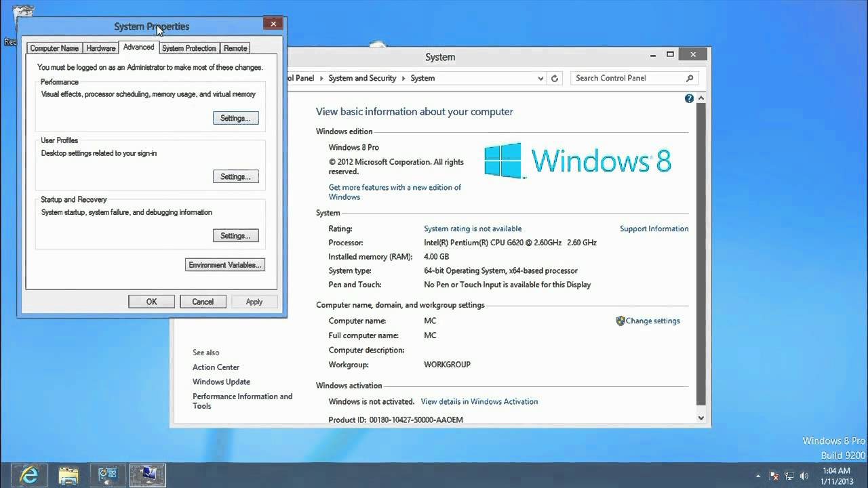Click the System window vertical scrollbar thumb
The height and width of the screenshot is (488, 868).
coord(701,254)
